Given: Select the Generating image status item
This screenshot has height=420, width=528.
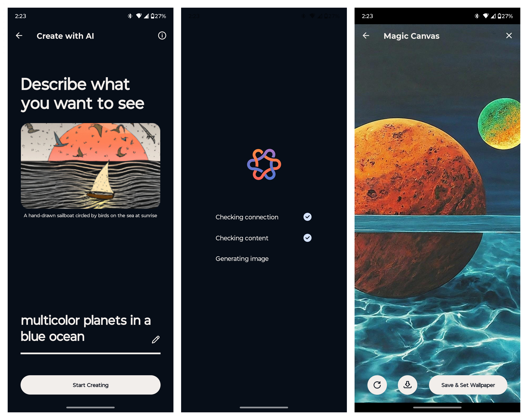Looking at the screenshot, I should click(242, 258).
